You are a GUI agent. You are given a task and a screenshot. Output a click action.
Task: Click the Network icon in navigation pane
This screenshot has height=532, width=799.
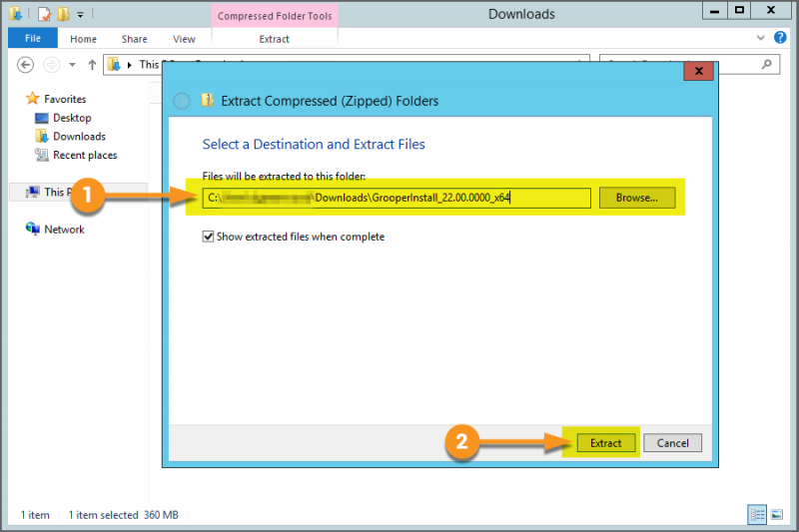[x=32, y=229]
